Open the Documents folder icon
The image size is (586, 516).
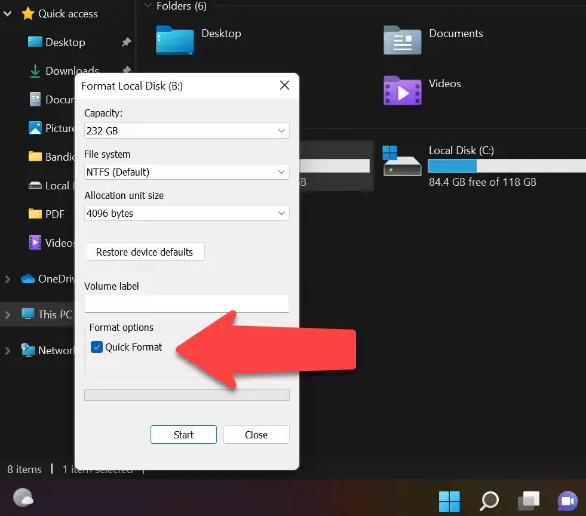point(403,40)
